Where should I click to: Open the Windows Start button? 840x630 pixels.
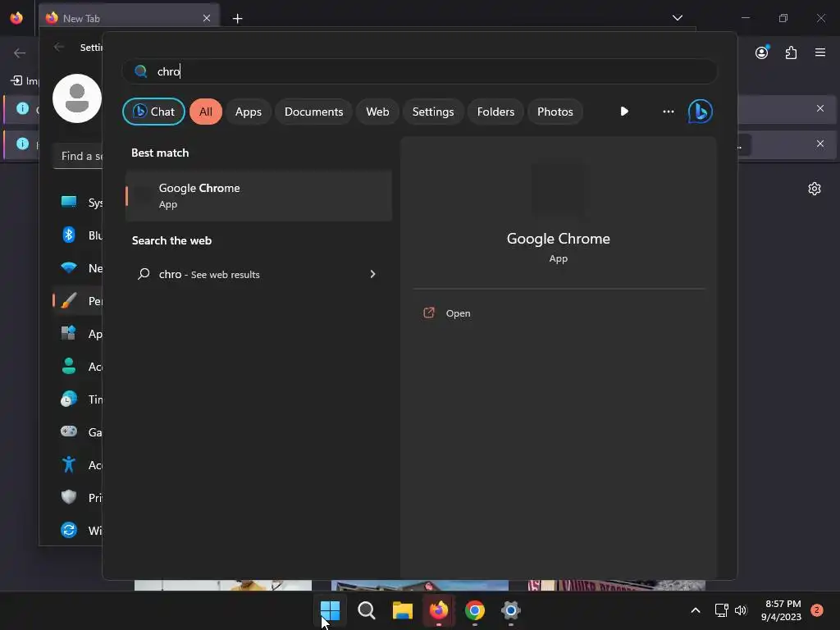(330, 610)
